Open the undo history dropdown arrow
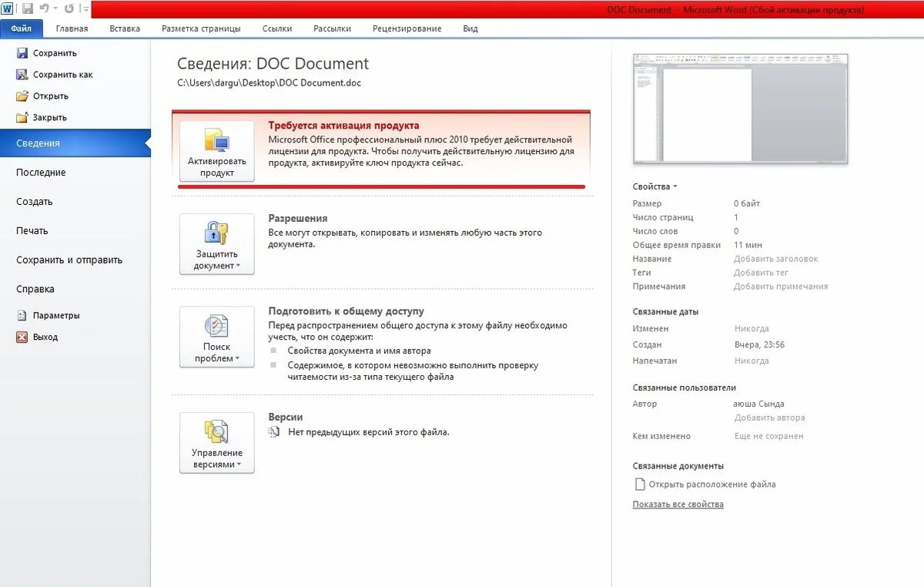Viewport: 924px width, 587px height. click(x=55, y=9)
